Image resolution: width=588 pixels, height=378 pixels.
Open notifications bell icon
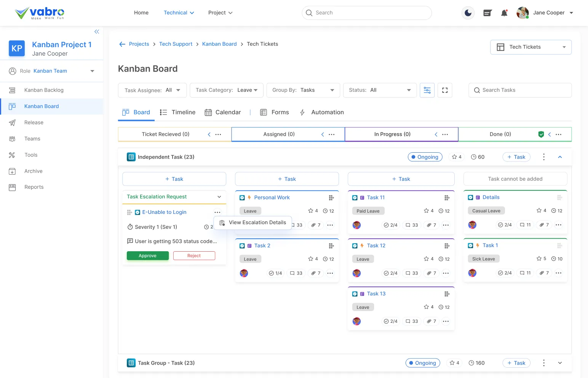(504, 13)
